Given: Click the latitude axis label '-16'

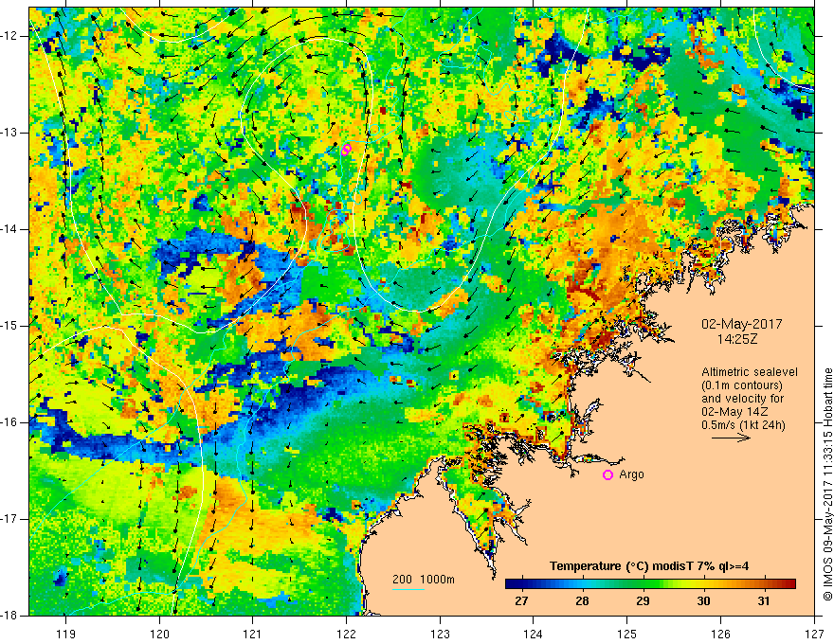Looking at the screenshot, I should (10, 422).
